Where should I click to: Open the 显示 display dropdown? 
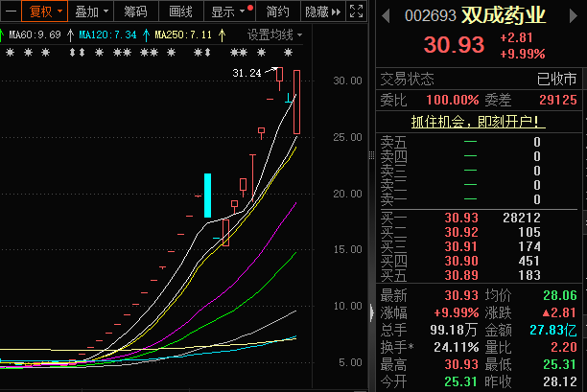[x=230, y=12]
